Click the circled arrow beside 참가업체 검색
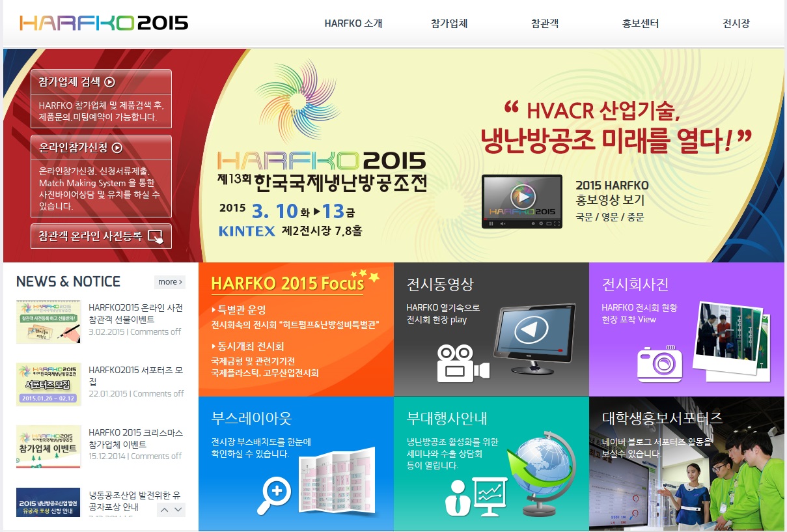Viewport: 787px width, 532px height. tap(109, 82)
